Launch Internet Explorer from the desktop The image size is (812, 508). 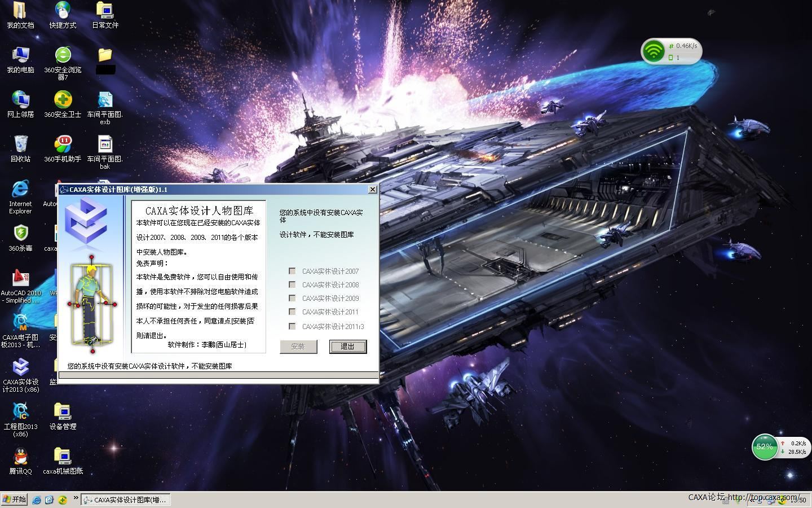(x=20, y=197)
